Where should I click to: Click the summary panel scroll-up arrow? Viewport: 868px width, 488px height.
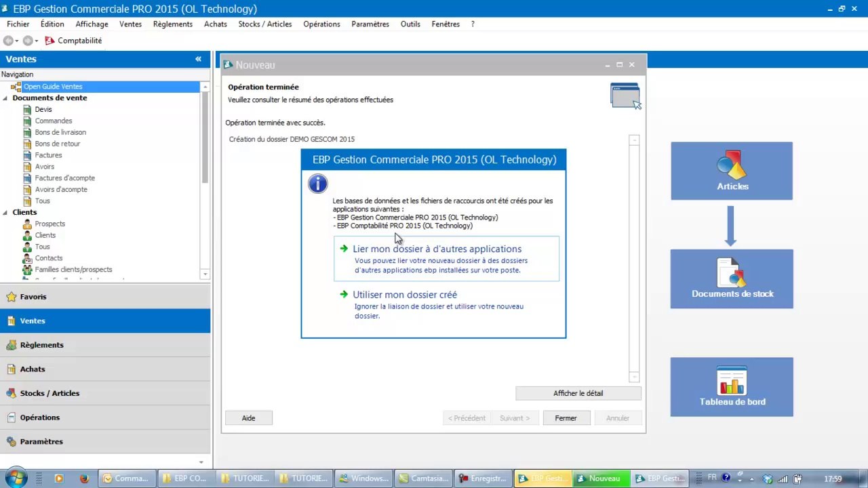[634, 140]
